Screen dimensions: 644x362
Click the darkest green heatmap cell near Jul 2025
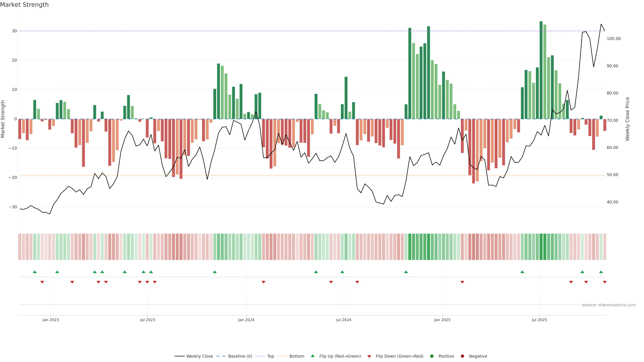(541, 247)
